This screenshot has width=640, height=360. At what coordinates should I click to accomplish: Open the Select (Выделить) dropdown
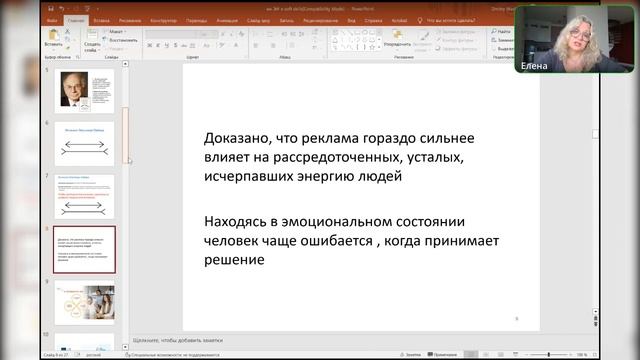point(503,49)
